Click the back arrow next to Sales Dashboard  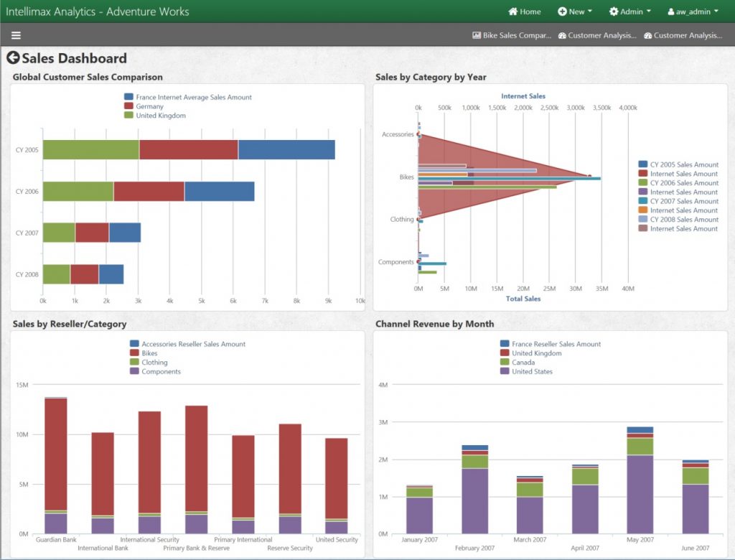pyautogui.click(x=12, y=57)
